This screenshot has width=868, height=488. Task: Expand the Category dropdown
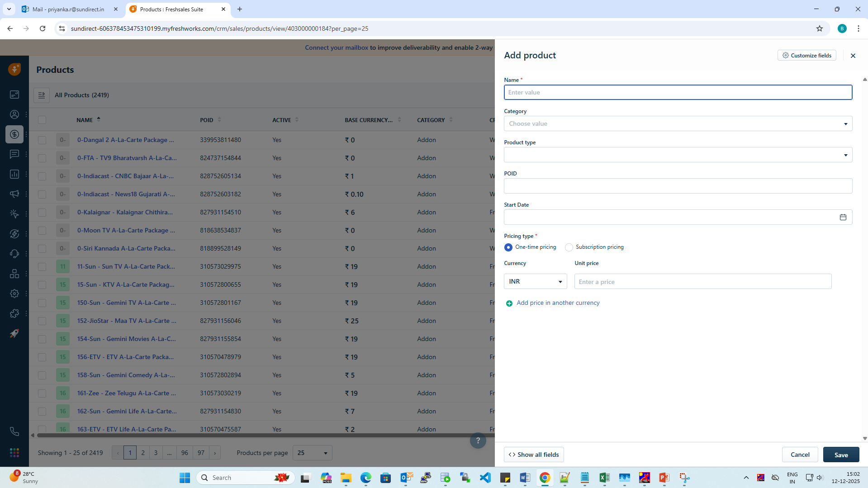pyautogui.click(x=678, y=123)
